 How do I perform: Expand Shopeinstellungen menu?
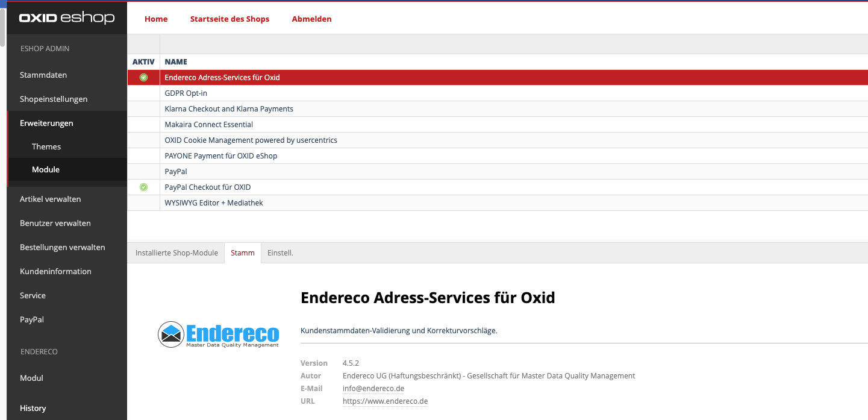(54, 99)
